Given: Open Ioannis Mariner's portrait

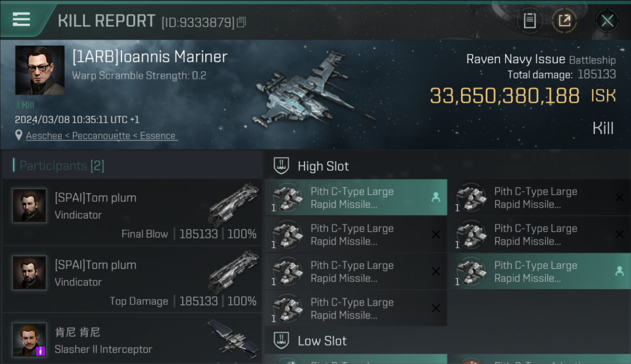Looking at the screenshot, I should click(40, 70).
